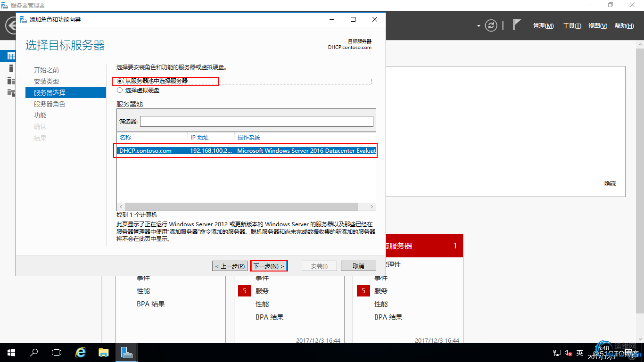Viewport: 644px width, 362px height.
Task: Select 服务器选择 wizard step
Action: [66, 92]
